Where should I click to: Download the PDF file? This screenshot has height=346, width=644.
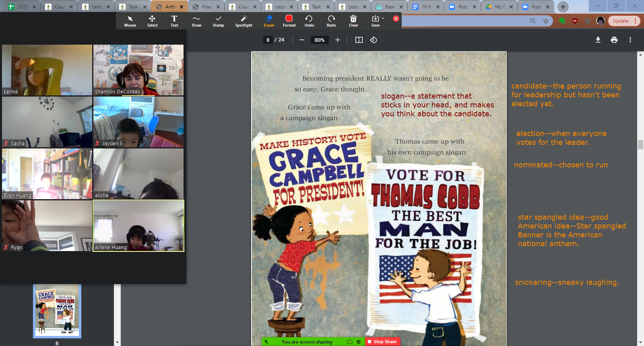tap(598, 40)
